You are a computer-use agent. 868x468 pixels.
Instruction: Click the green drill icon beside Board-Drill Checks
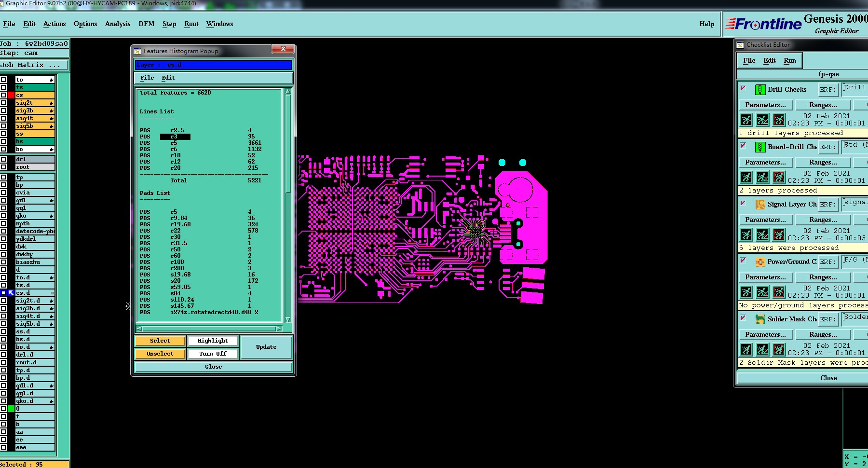[x=760, y=147]
